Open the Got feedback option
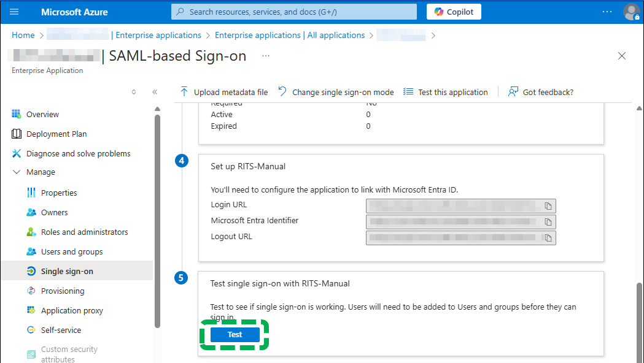The height and width of the screenshot is (363, 644). 541,92
